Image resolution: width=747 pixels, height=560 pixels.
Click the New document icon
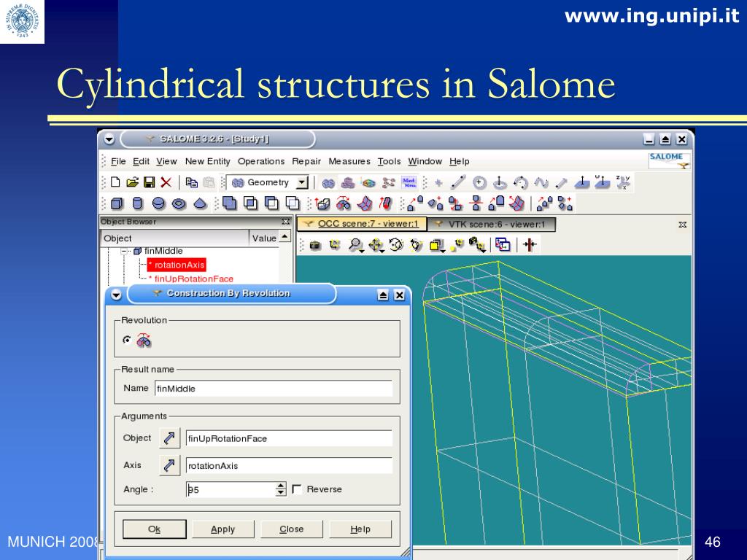115,182
